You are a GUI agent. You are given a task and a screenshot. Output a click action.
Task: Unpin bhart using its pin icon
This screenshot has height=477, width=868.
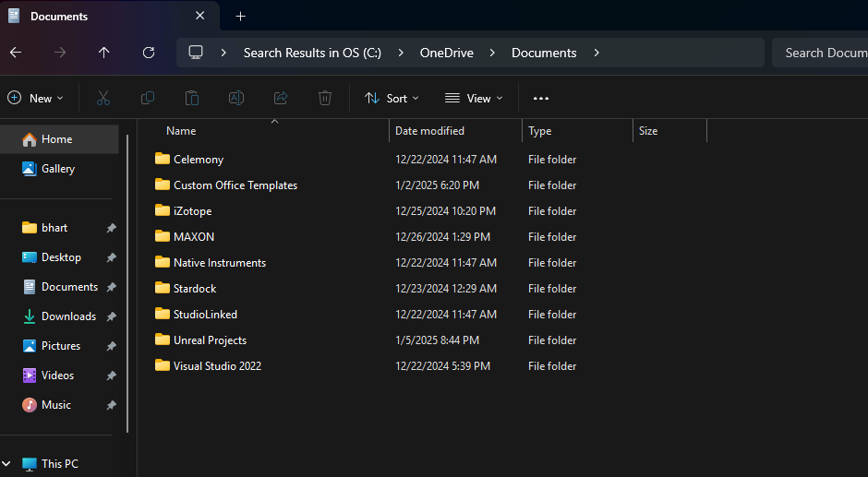(x=111, y=228)
